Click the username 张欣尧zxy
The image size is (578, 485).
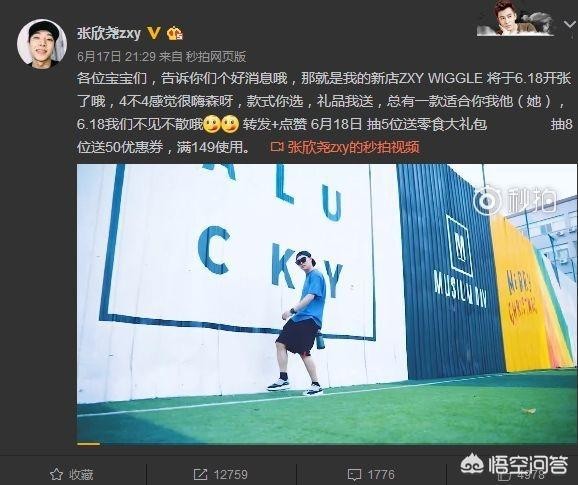coord(109,34)
